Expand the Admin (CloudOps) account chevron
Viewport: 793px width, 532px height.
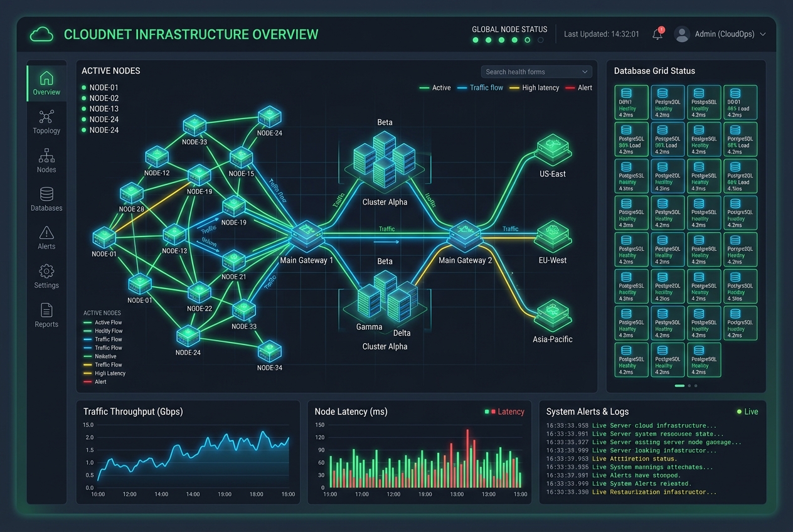763,35
